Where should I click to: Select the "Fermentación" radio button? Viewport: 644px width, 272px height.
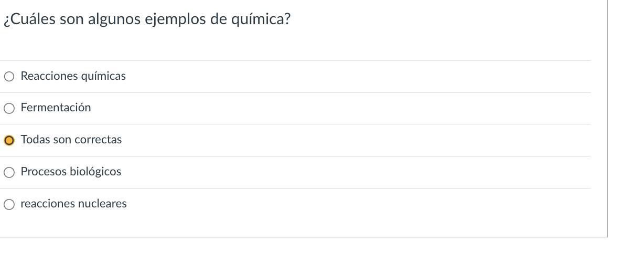(x=9, y=109)
